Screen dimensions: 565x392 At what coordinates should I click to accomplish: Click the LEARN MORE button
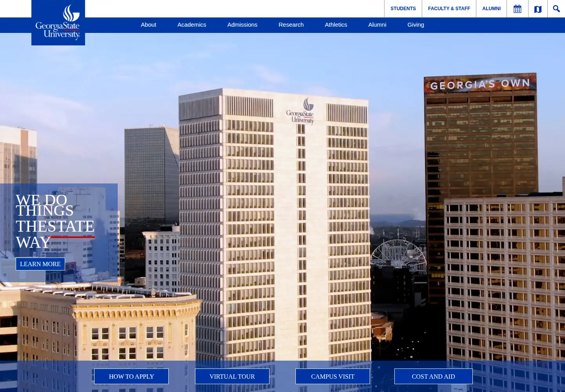(40, 264)
